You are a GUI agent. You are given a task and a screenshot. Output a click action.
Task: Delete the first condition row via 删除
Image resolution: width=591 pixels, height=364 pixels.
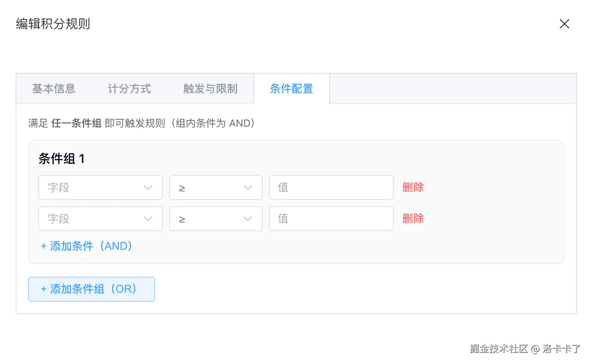pos(413,187)
